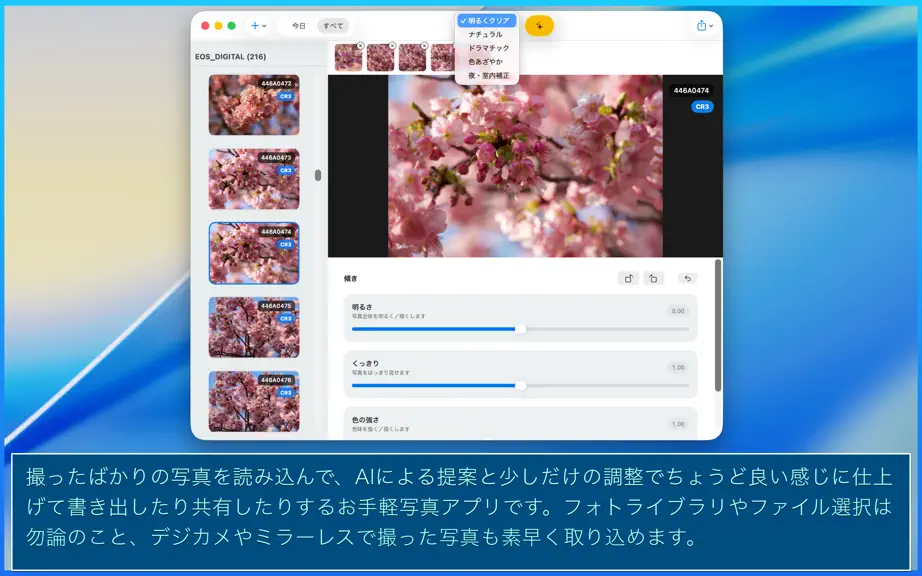922x576 pixels.
Task: Select the third photo in the top strip
Action: pyautogui.click(x=412, y=58)
